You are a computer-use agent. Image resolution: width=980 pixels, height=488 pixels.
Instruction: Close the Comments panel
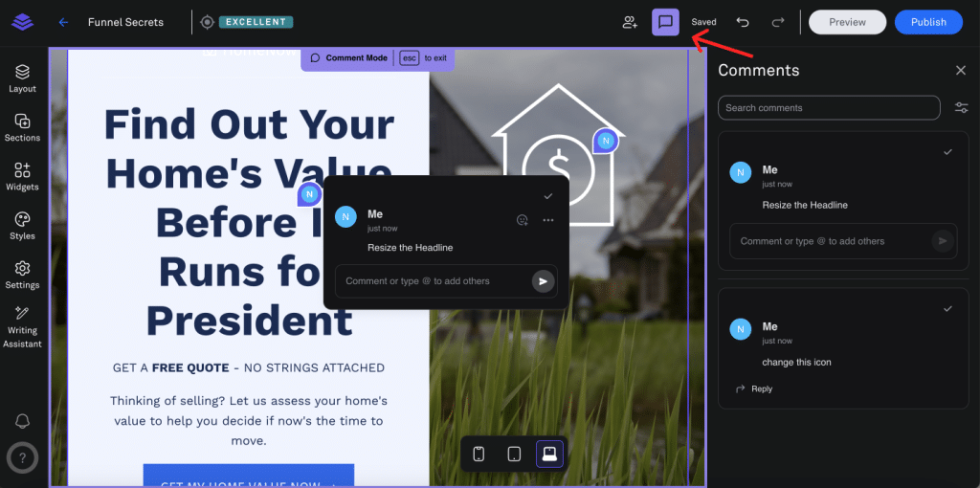[x=961, y=71]
